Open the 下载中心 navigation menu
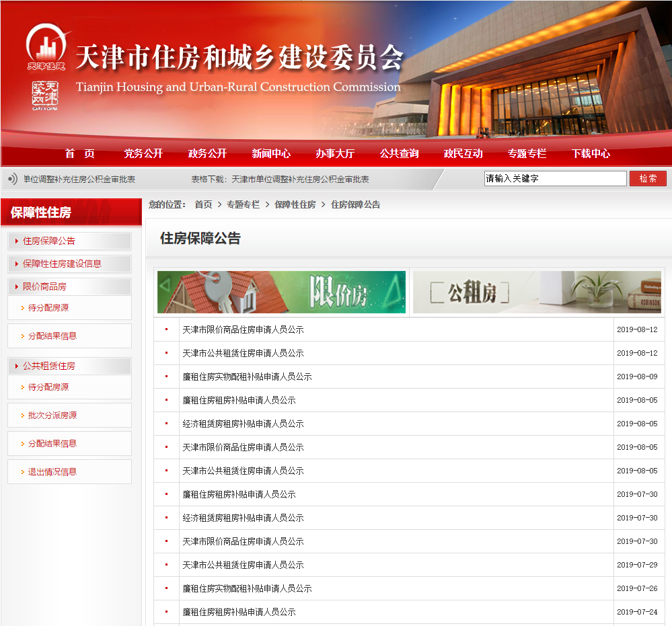Image resolution: width=672 pixels, height=626 pixels. (x=590, y=153)
